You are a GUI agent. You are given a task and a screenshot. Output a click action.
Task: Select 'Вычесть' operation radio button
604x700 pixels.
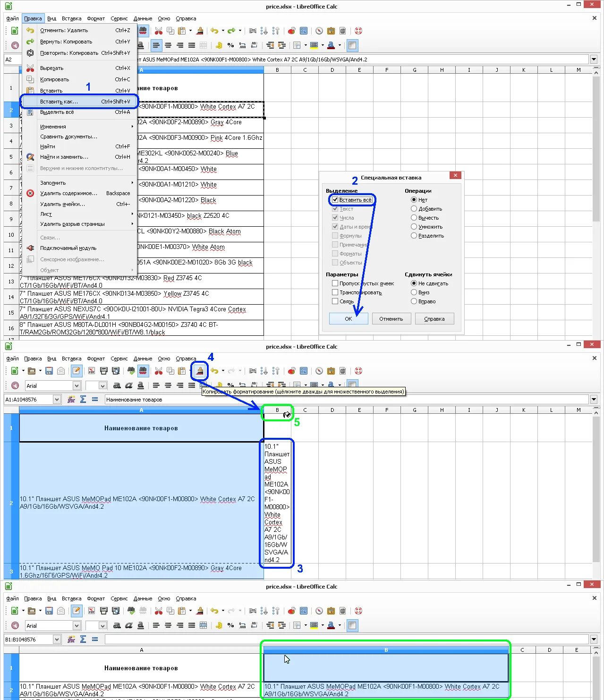[414, 218]
